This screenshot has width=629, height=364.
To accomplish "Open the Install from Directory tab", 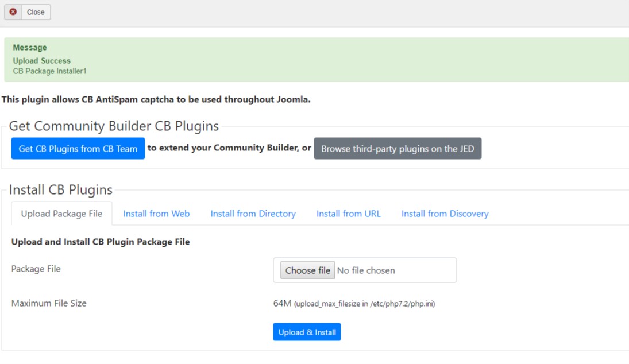I will click(x=253, y=214).
